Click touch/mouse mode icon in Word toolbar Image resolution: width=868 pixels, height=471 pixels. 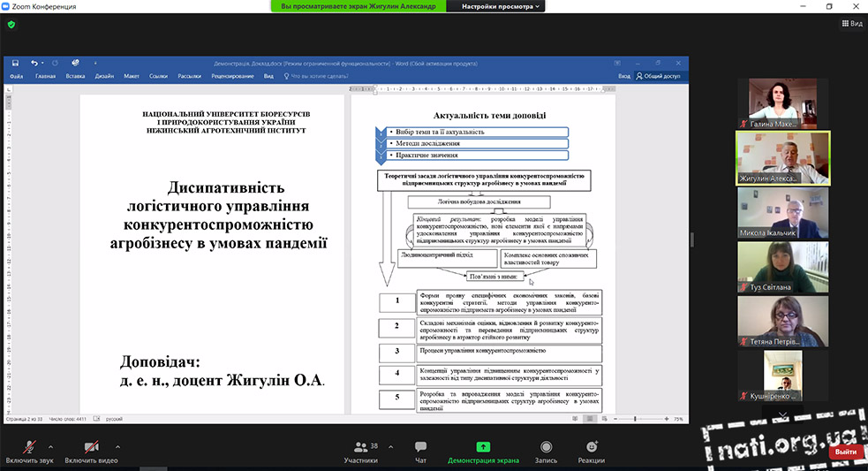pos(75,63)
